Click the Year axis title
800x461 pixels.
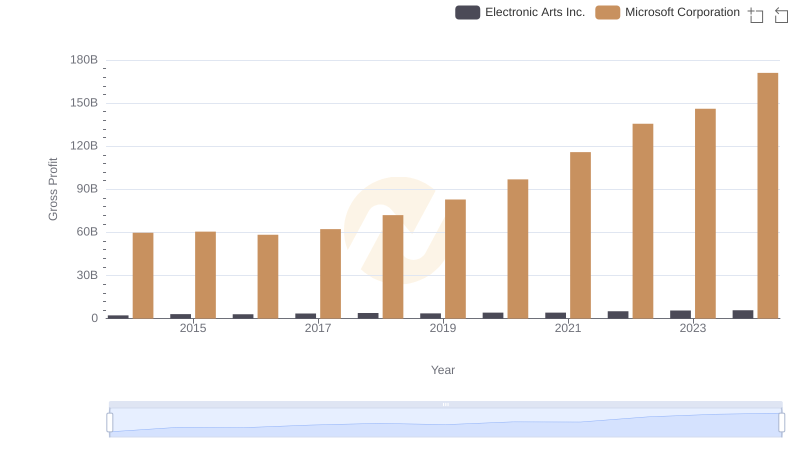pyautogui.click(x=443, y=370)
